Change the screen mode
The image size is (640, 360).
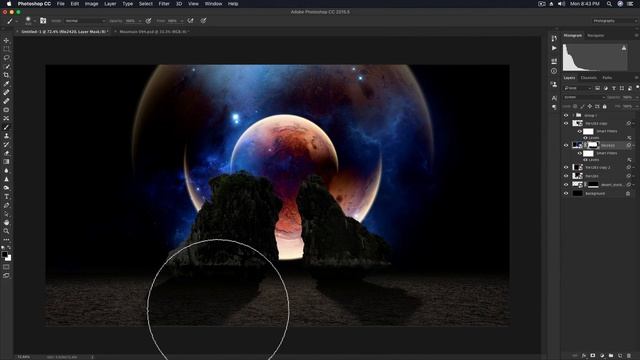[6, 276]
